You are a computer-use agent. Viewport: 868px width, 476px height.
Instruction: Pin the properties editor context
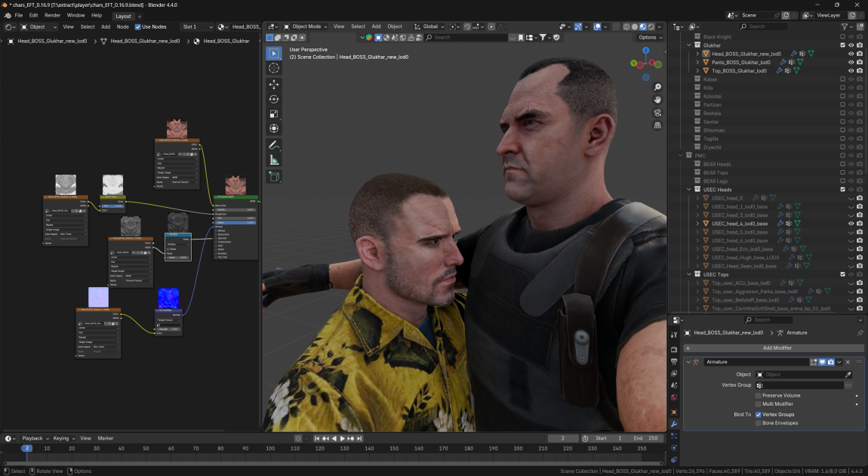click(860, 333)
